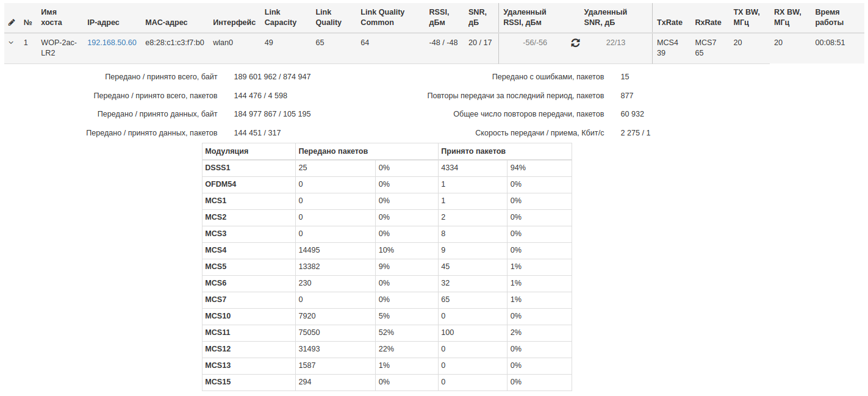Click the Принято пакетов table header
This screenshot has width=868, height=396.
coord(473,151)
